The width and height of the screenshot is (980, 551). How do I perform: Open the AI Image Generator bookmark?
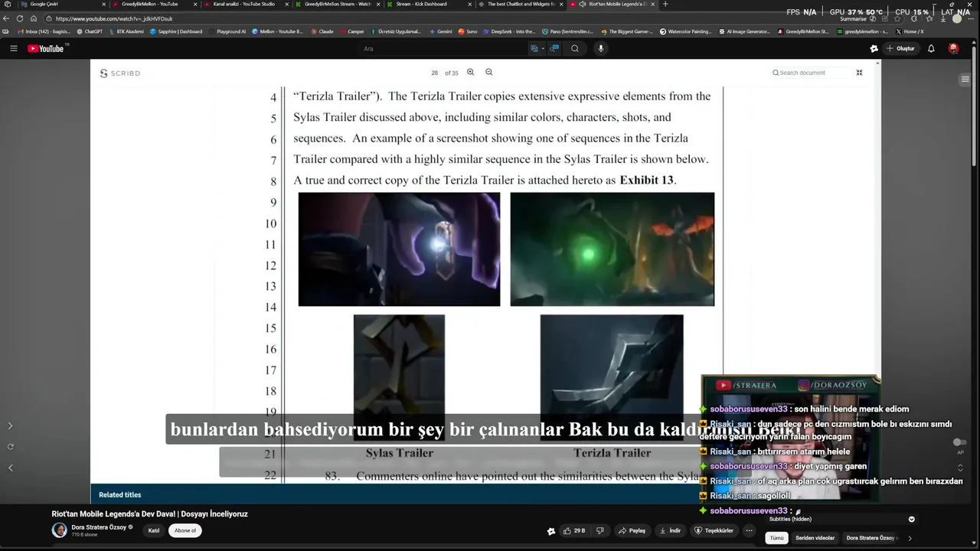coord(745,31)
